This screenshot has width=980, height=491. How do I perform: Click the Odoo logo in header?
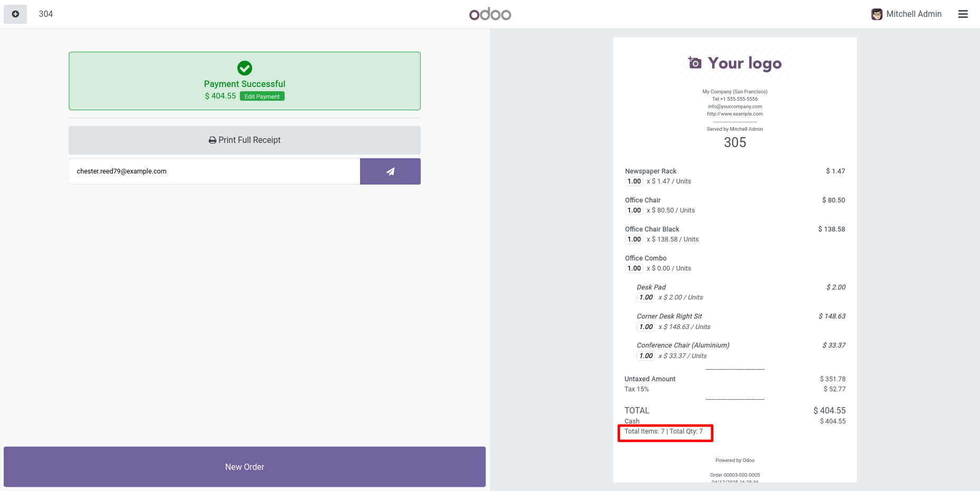[x=490, y=14]
